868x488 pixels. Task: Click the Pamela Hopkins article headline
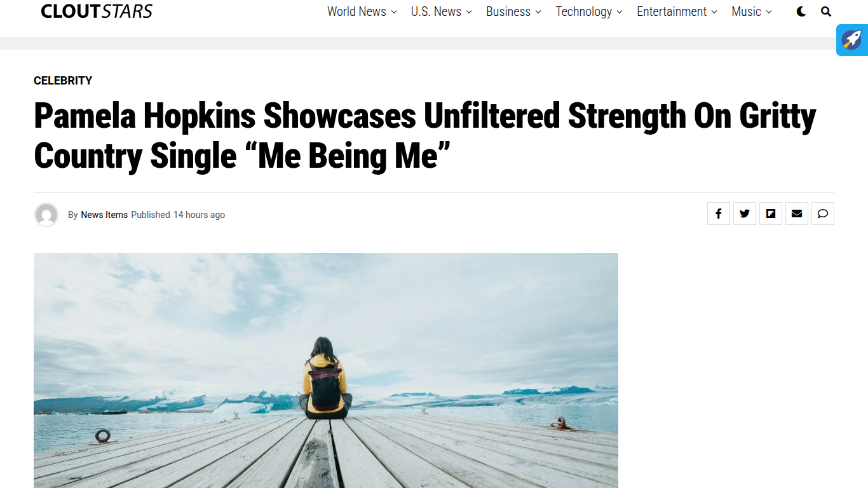point(424,135)
